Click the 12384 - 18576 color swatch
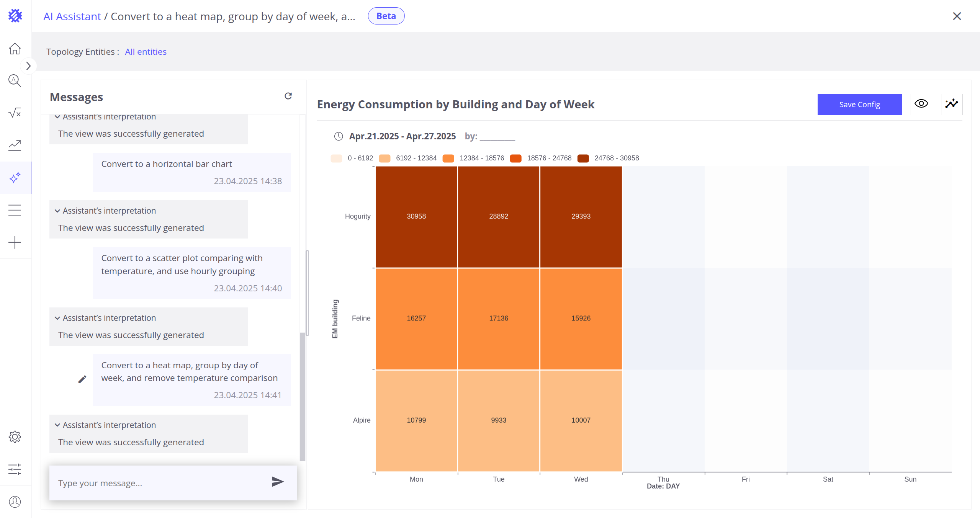 tap(448, 158)
